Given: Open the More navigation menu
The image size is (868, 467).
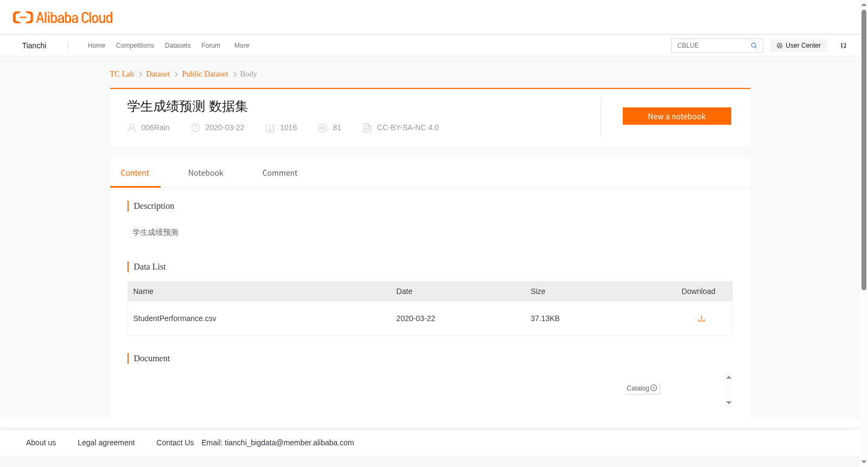Looking at the screenshot, I should [241, 46].
